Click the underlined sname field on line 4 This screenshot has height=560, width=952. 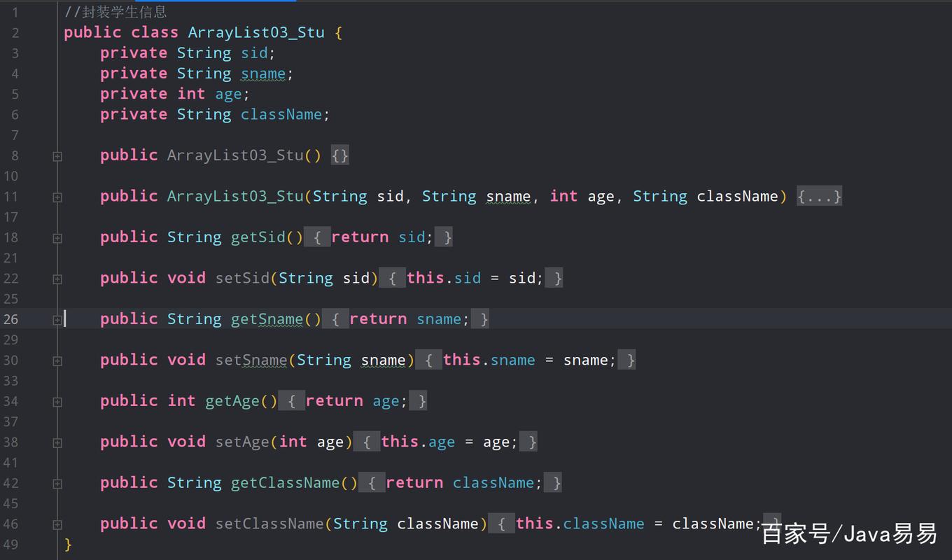pyautogui.click(x=263, y=73)
